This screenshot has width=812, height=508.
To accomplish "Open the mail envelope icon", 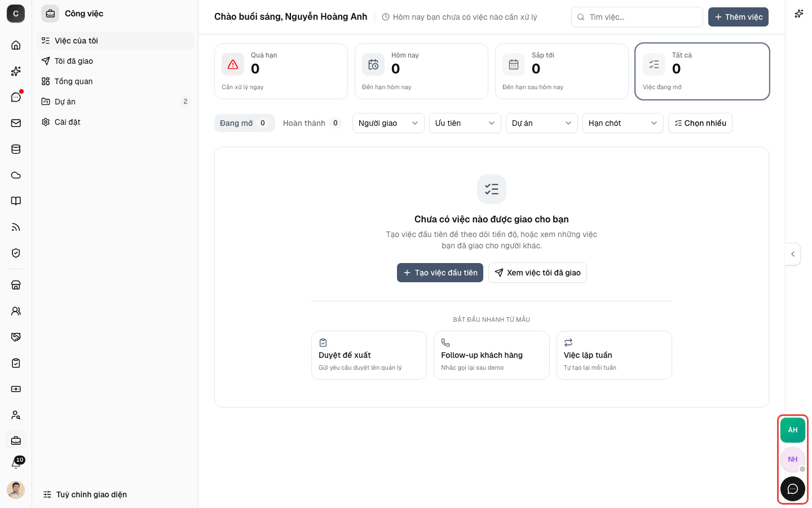I will pyautogui.click(x=16, y=123).
